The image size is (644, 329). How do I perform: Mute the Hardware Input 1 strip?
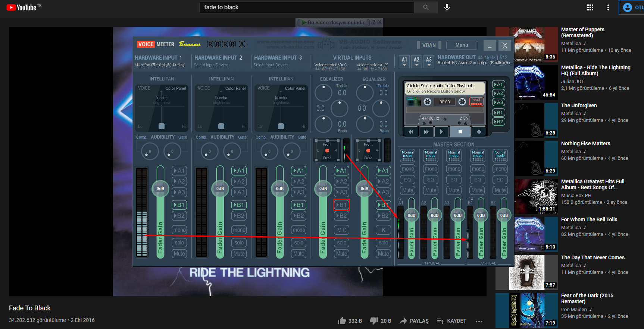[179, 254]
